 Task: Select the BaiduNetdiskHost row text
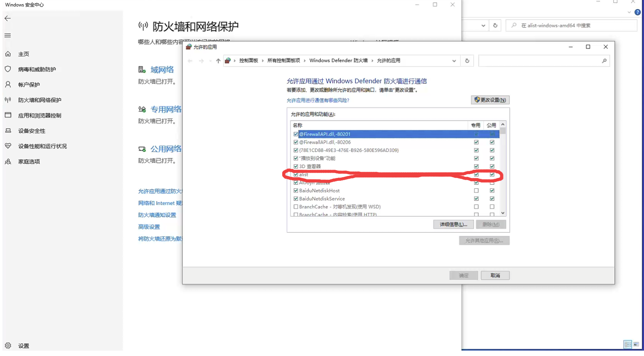tap(320, 191)
